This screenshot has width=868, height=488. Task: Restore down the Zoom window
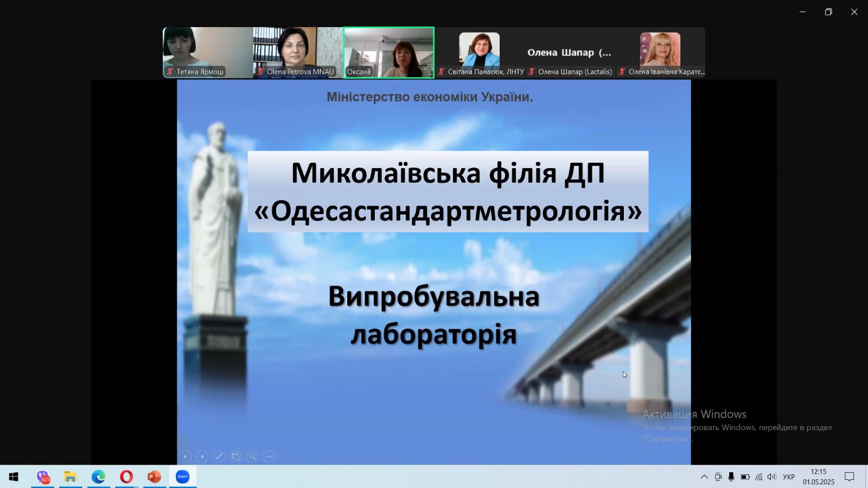click(828, 12)
